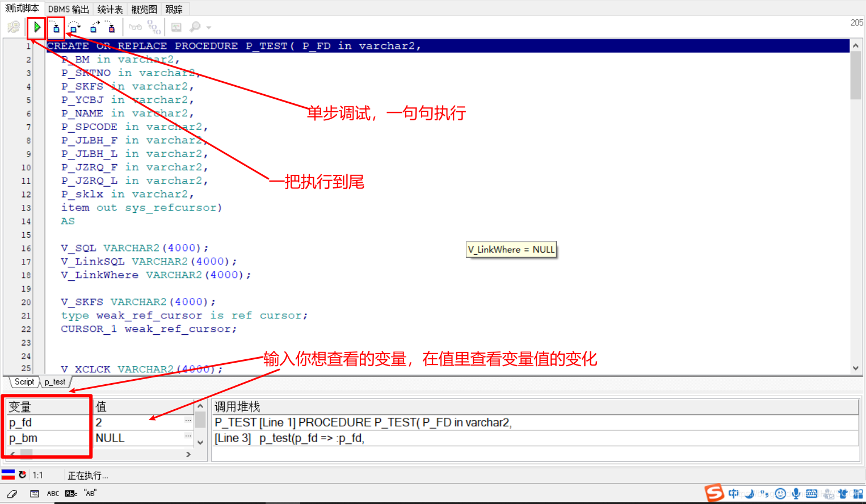Click the 1:1 cursor position indicator

[37, 475]
